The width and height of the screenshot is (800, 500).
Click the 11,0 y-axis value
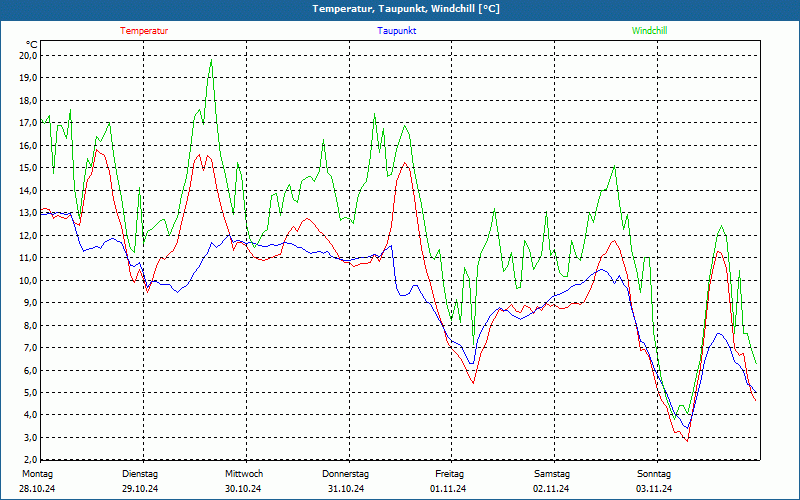tap(29, 258)
